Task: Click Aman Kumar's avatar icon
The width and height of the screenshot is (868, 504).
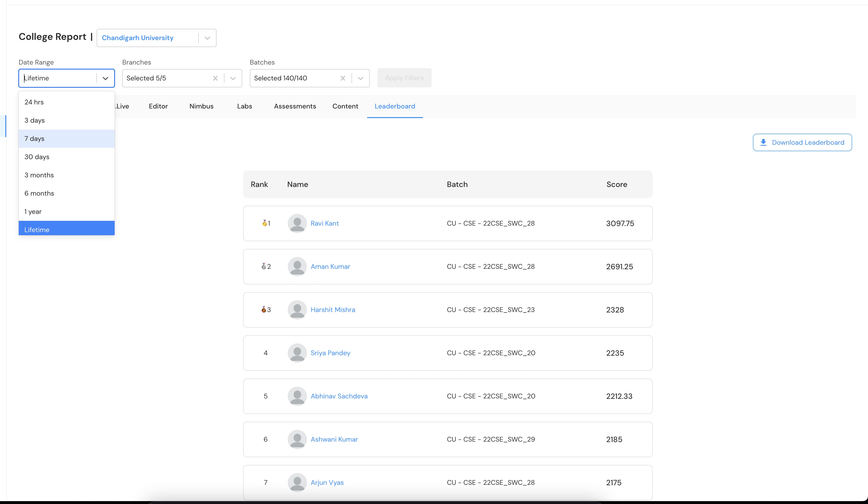Action: click(297, 266)
